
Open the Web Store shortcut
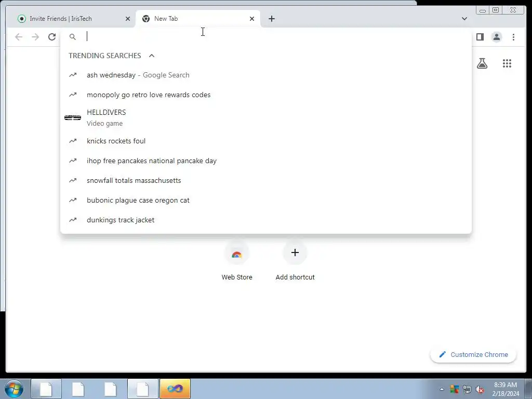pos(237,261)
